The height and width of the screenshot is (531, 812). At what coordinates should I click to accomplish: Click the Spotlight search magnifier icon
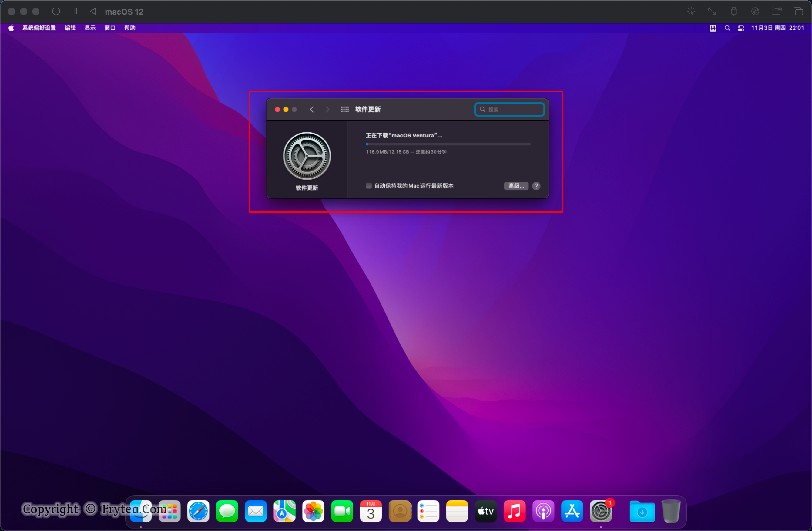coord(727,28)
